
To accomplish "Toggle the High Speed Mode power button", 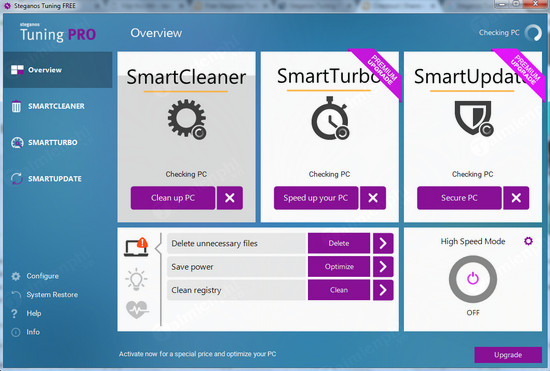I will (x=473, y=279).
